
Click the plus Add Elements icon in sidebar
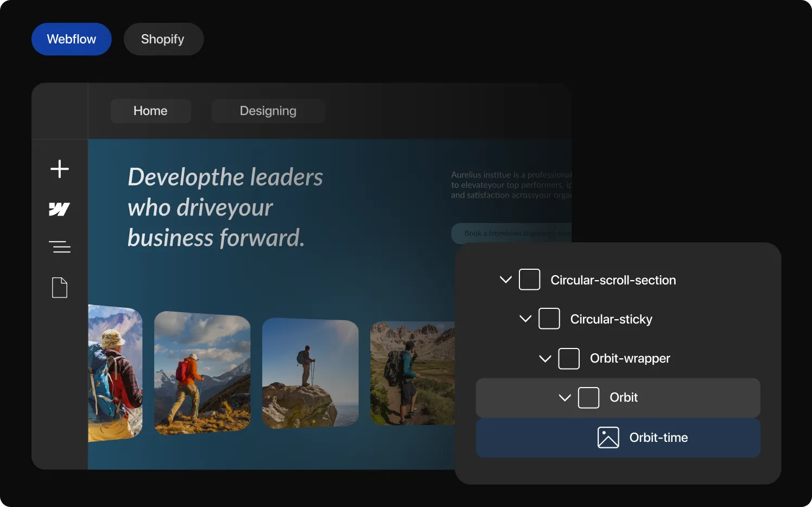coord(60,169)
